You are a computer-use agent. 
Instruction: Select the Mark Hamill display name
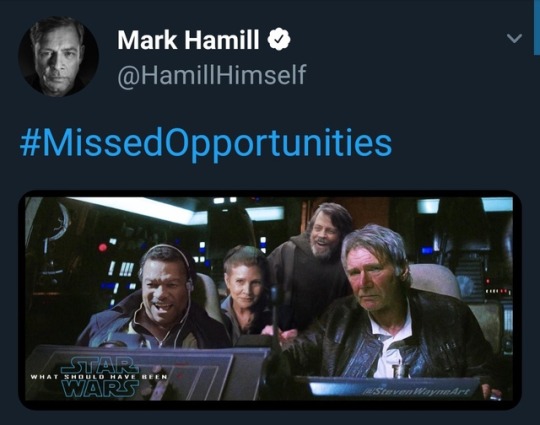(x=188, y=40)
